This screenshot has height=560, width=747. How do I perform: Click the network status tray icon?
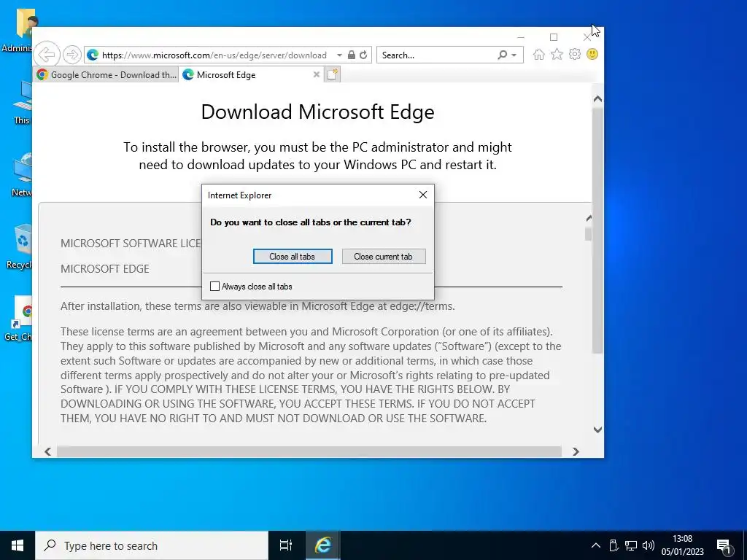point(631,545)
